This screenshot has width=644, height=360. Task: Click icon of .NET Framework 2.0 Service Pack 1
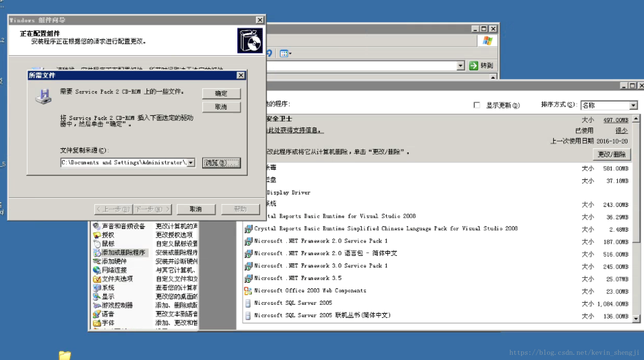point(248,241)
